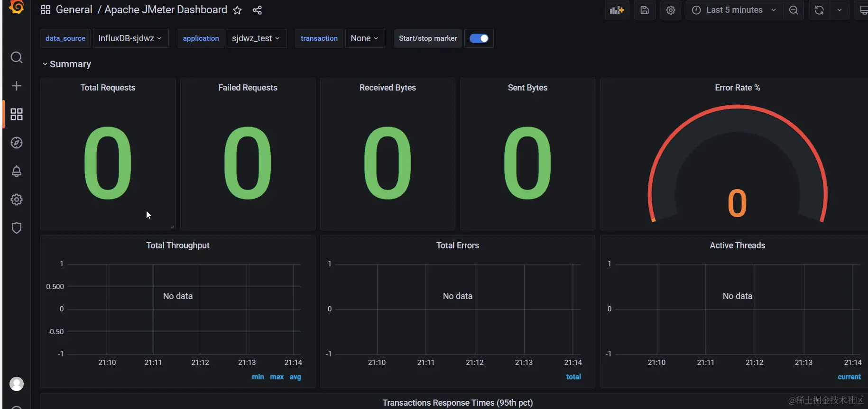Open the sjdwz_test application dropdown
Viewport: 868px width, 409px height.
point(256,38)
